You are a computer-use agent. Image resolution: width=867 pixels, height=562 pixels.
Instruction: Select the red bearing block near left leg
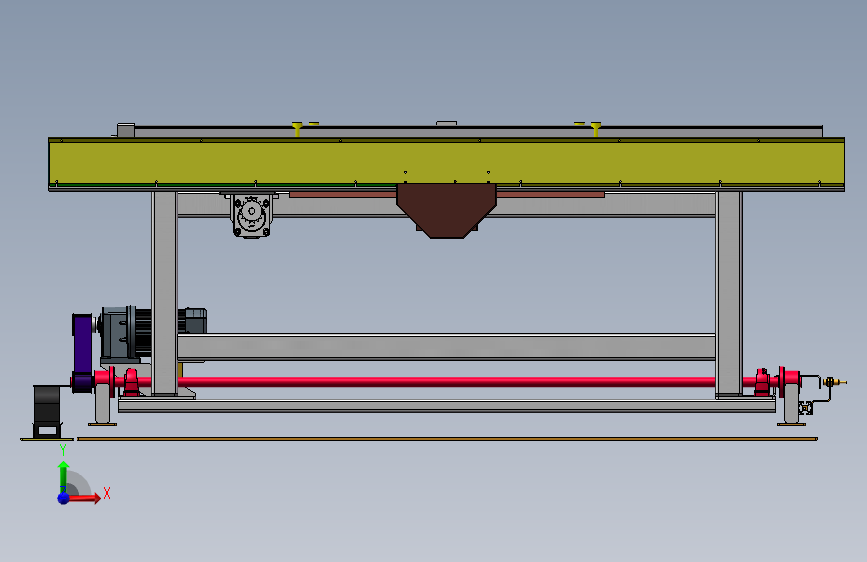click(x=131, y=382)
